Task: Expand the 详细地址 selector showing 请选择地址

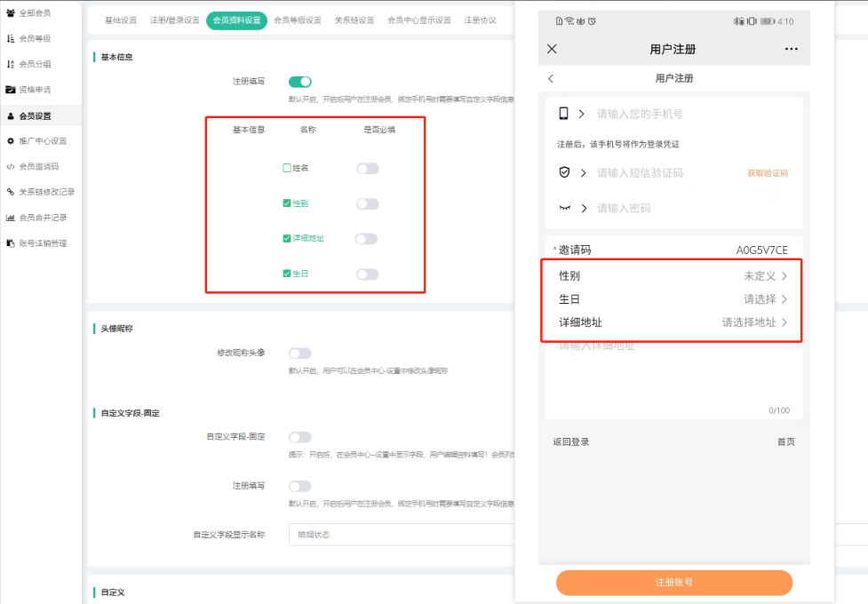Action: click(x=753, y=322)
